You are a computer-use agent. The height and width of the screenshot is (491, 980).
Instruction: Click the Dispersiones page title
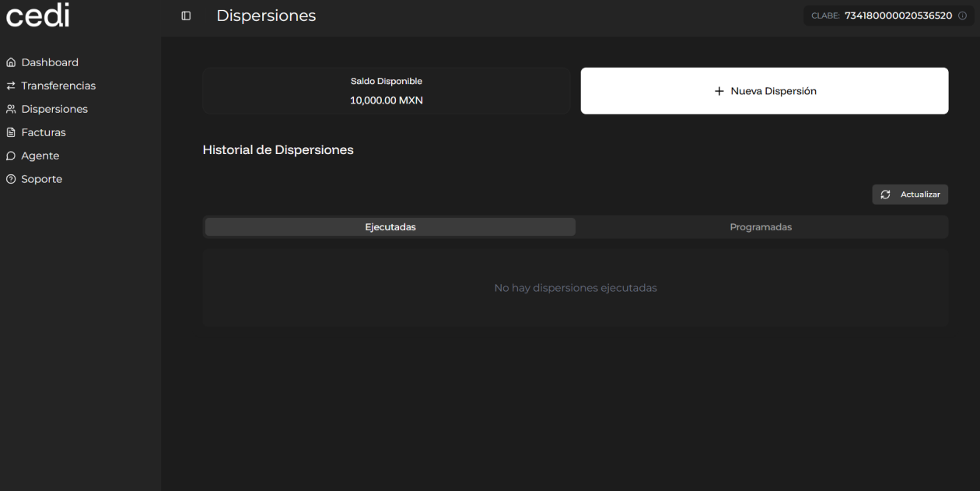click(266, 16)
